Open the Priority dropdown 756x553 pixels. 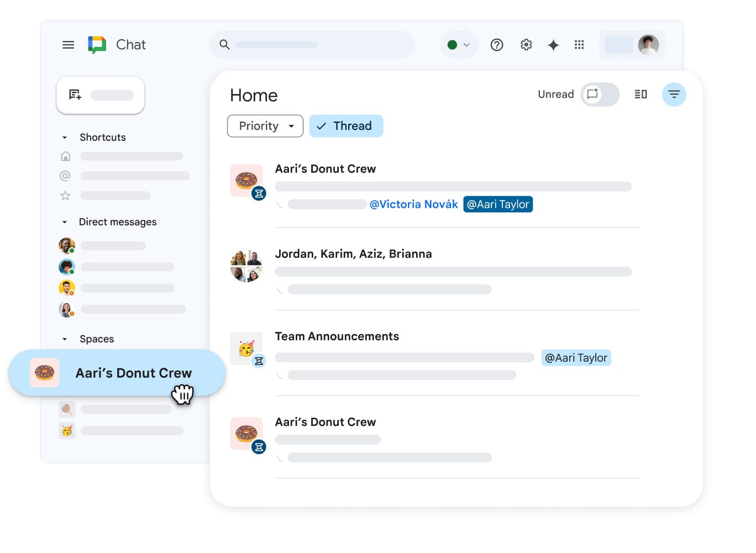(265, 126)
